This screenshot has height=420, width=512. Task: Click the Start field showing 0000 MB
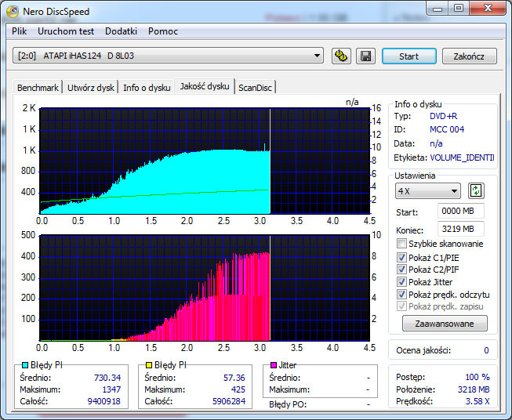tap(461, 211)
